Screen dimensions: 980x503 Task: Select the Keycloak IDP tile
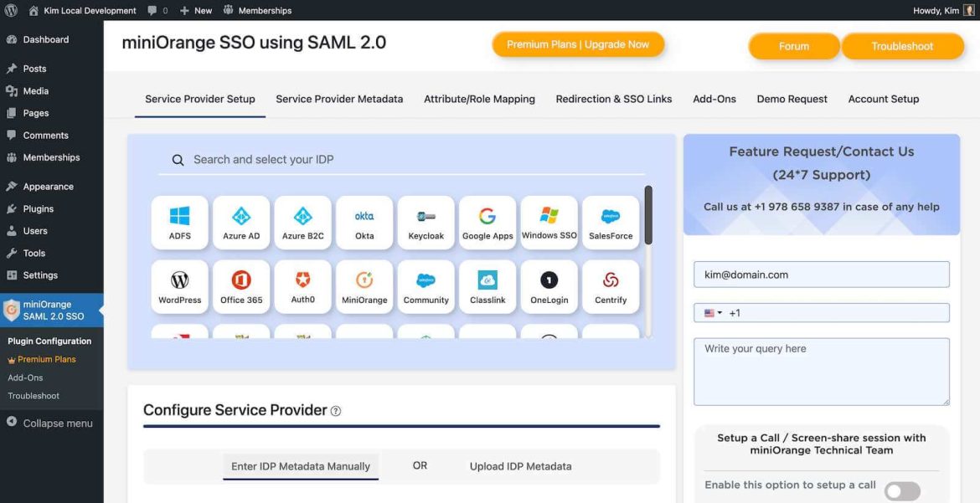(426, 223)
